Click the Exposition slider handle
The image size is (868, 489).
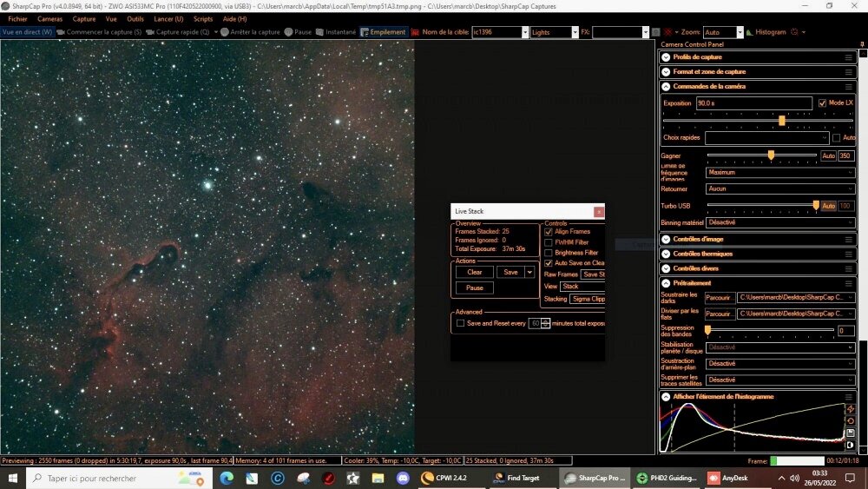(x=782, y=120)
